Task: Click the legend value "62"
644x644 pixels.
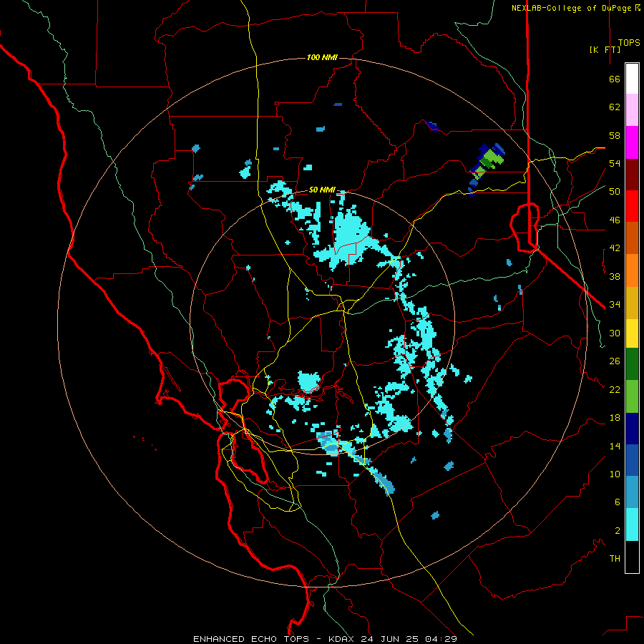Action: [x=615, y=107]
